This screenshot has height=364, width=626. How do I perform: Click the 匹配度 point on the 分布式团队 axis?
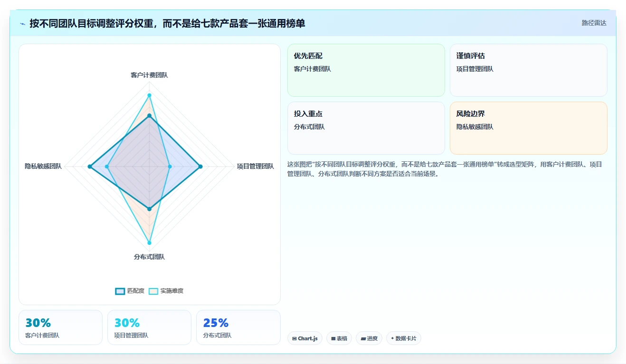[149, 209]
